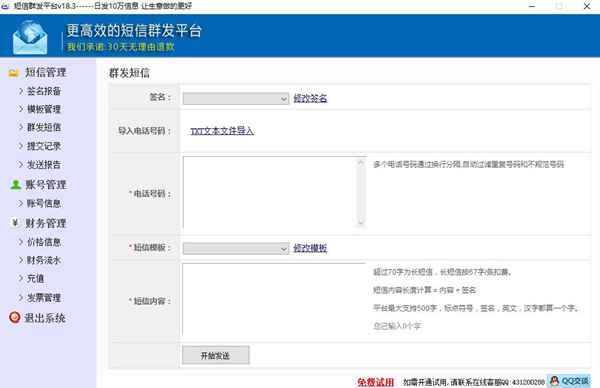
Task: Open 价格信息 in the sidebar
Action: coord(44,242)
